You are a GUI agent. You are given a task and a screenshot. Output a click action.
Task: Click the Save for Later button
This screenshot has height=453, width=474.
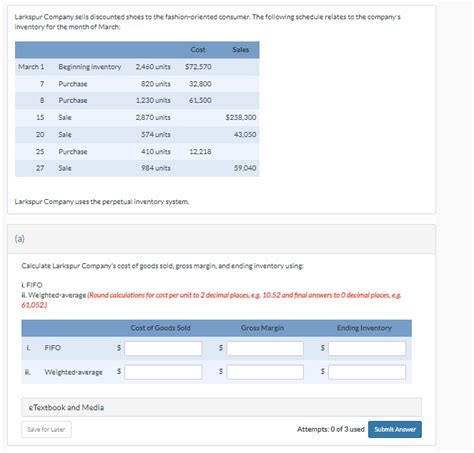coord(46,430)
